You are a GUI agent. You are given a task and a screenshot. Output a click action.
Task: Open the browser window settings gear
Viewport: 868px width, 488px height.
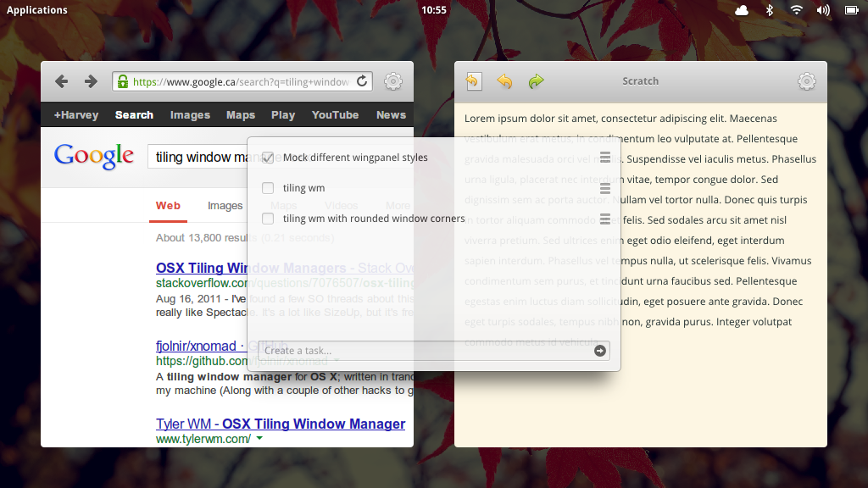click(393, 81)
